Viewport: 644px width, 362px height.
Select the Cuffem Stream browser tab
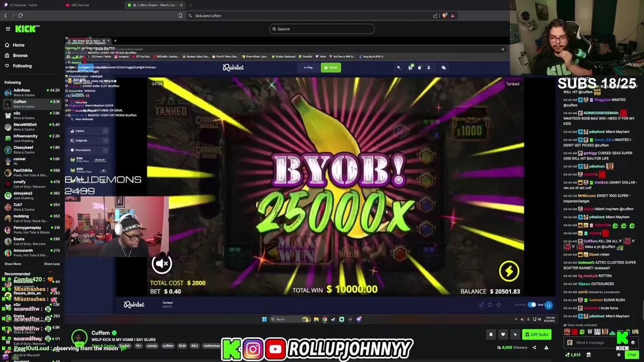[155, 5]
